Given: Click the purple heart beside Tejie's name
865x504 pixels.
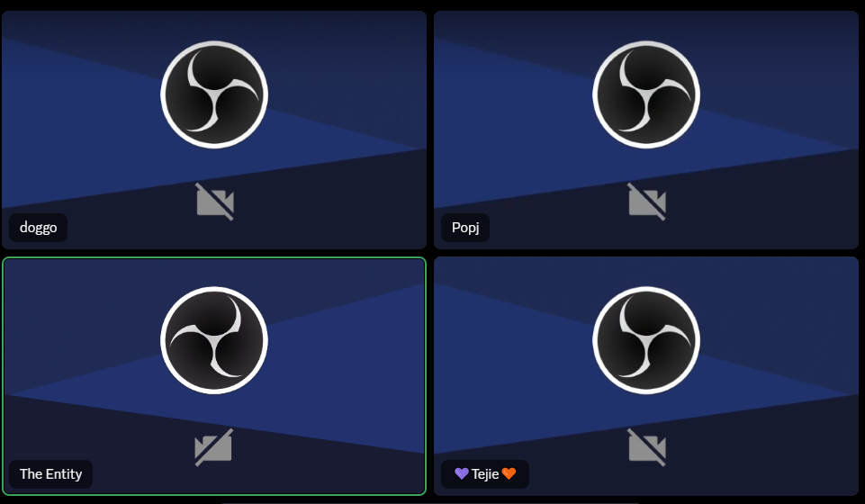Looking at the screenshot, I should click(461, 473).
